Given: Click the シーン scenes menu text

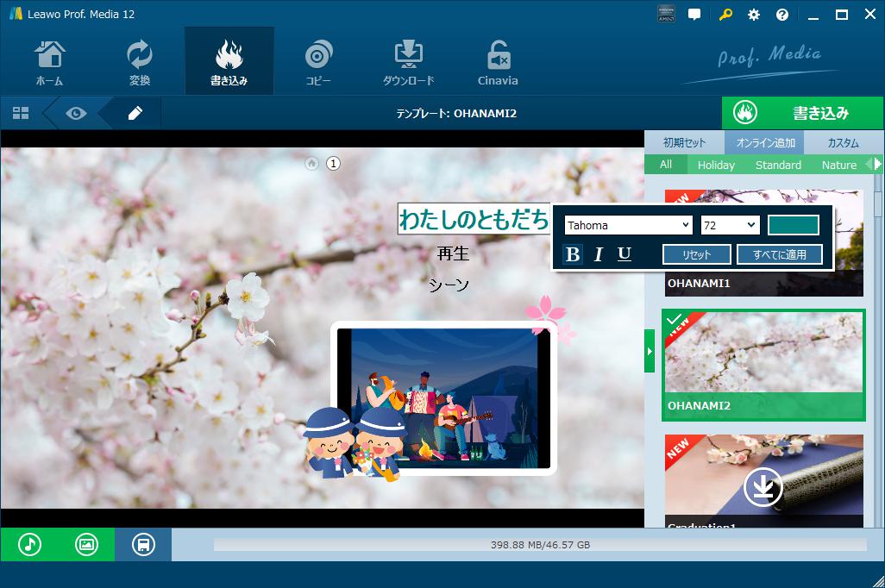Looking at the screenshot, I should pos(449,285).
